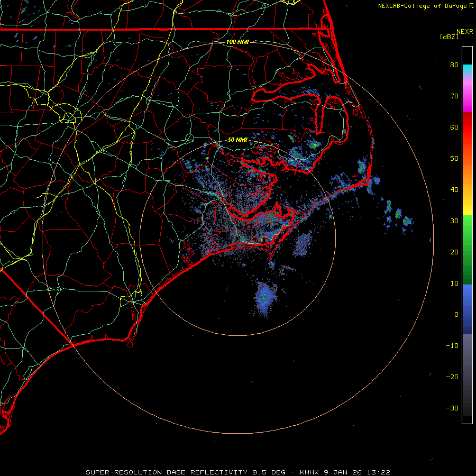Click the 80 dBZ value on the scale
Screen dimensions: 476x476
(x=454, y=65)
